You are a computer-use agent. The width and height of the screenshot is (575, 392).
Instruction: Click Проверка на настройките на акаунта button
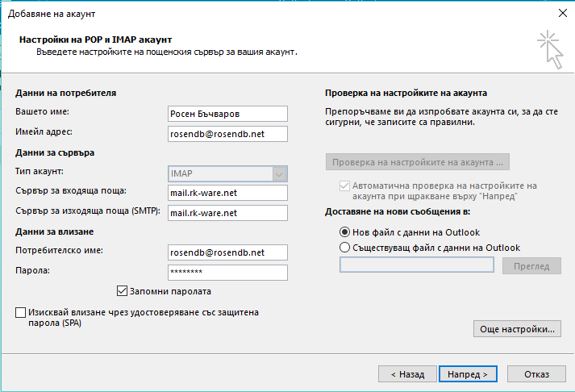[x=417, y=161]
